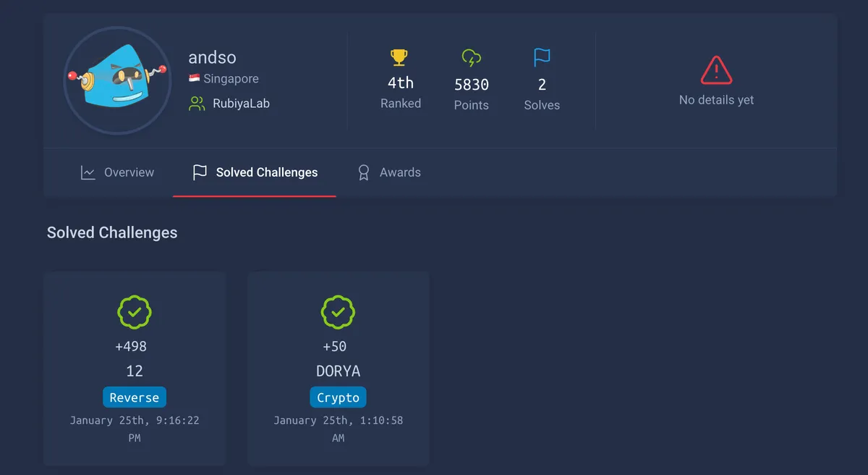Click the Crypto category tag
Viewport: 868px width, 475px height.
(338, 398)
